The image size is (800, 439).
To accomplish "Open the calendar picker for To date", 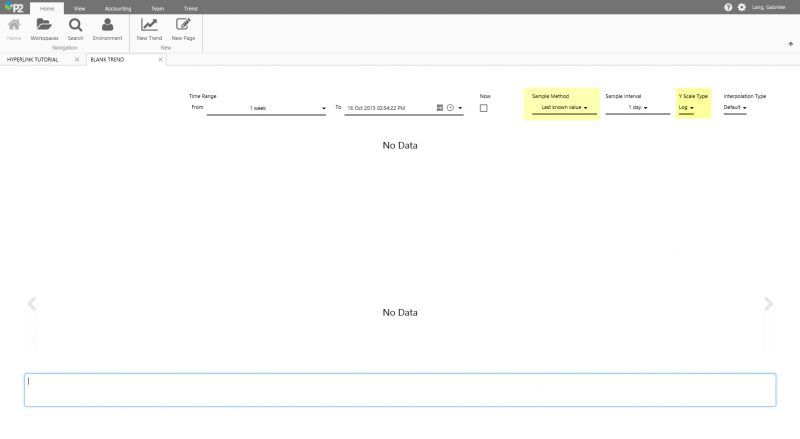I will 440,107.
